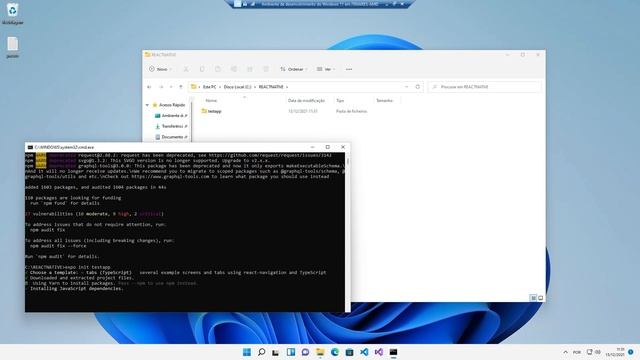Open File Explorer from the taskbar
The width and height of the screenshot is (640, 360).
(x=320, y=352)
